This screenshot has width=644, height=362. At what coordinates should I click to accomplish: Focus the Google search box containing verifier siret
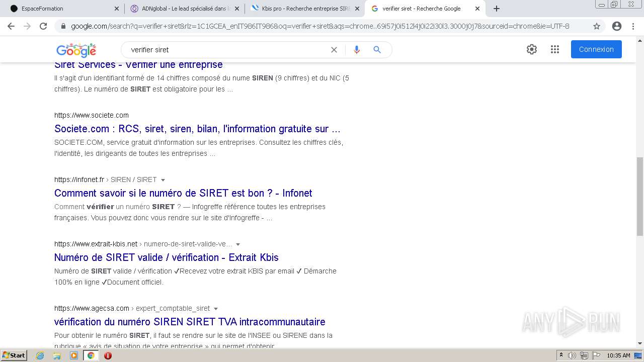click(x=226, y=50)
